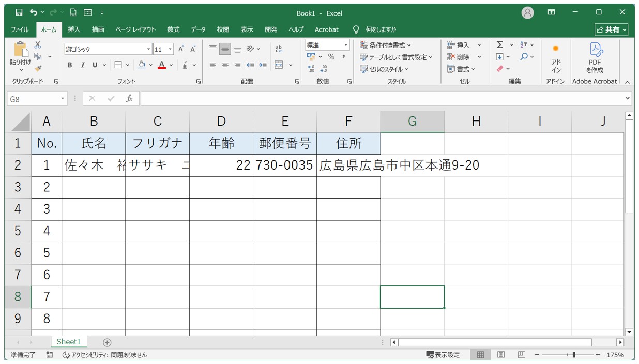Viewport: 639px width, 364px height.
Task: Click the AutoSum sigma icon
Action: pos(500,45)
